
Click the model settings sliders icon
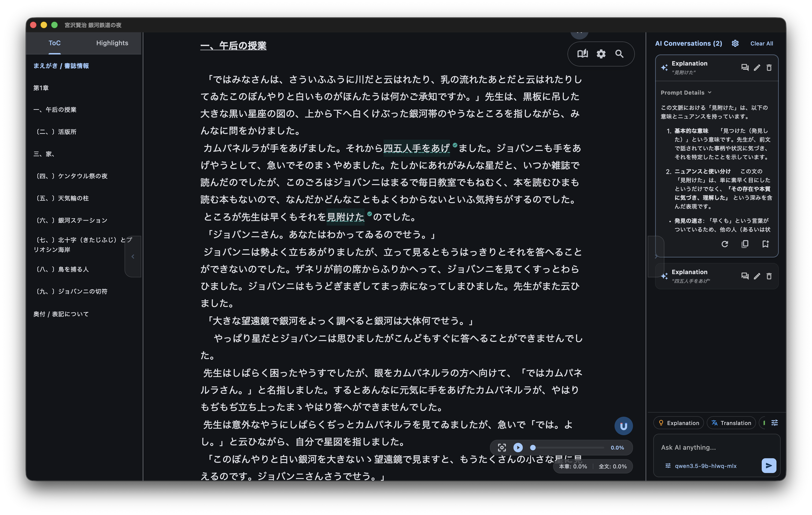point(668,466)
